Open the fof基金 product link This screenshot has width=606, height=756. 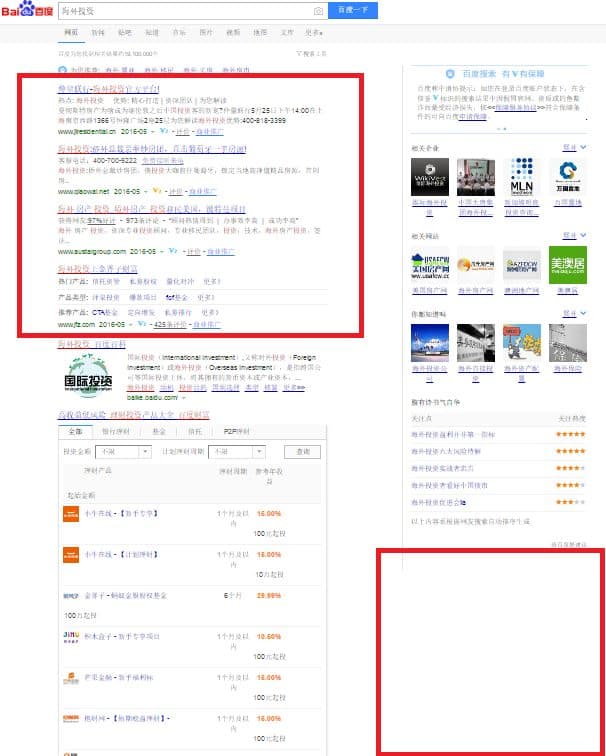176,297
